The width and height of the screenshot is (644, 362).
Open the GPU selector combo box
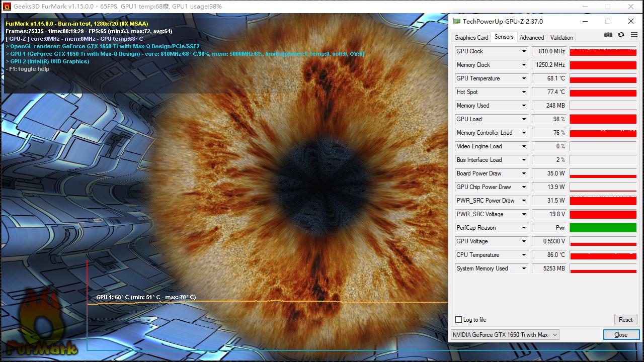505,335
